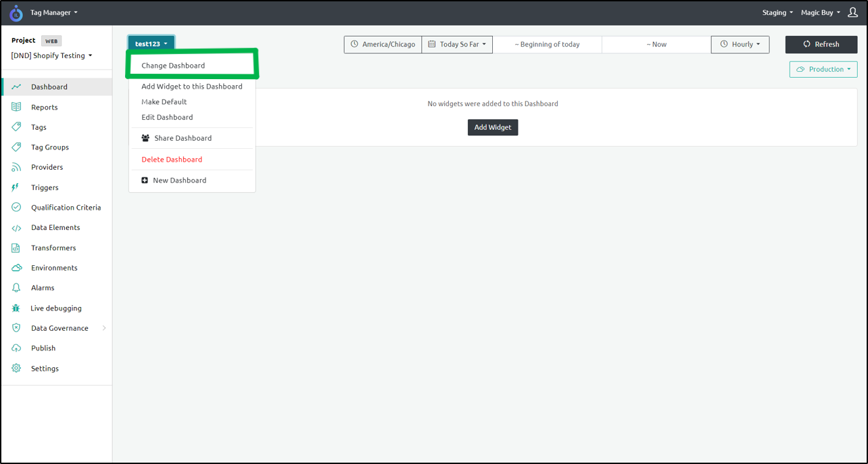
Task: Open the Hourly interval dropdown
Action: [x=740, y=44]
